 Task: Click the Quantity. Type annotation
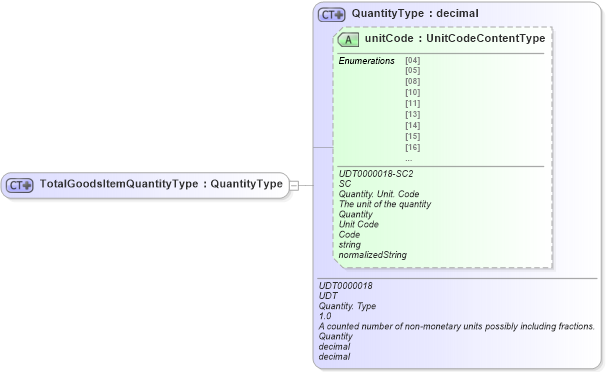point(347,306)
